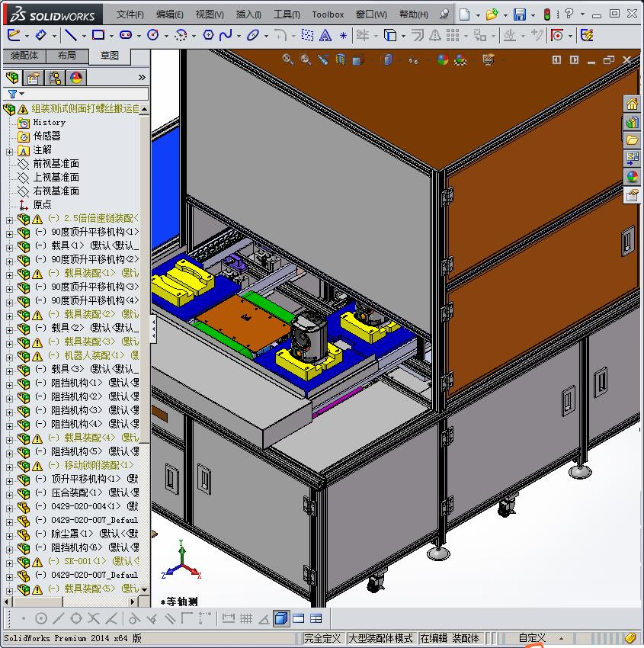Screen dimensions: 644x648
Task: Click the Section View icon
Action: (x=341, y=59)
